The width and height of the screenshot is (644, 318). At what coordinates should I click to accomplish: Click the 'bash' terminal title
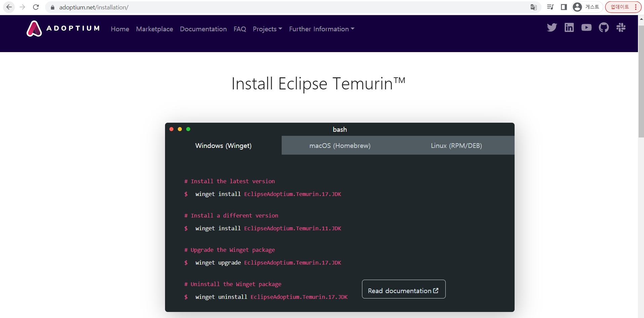pos(340,129)
